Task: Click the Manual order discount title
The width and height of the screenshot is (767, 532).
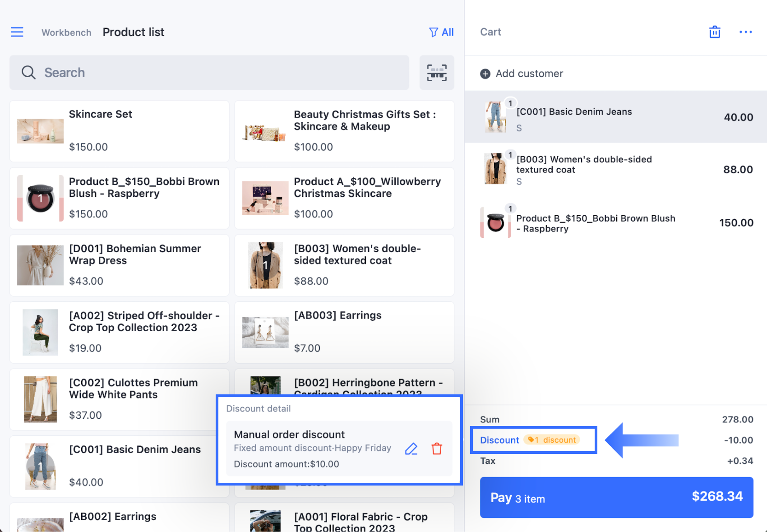Action: coord(289,435)
